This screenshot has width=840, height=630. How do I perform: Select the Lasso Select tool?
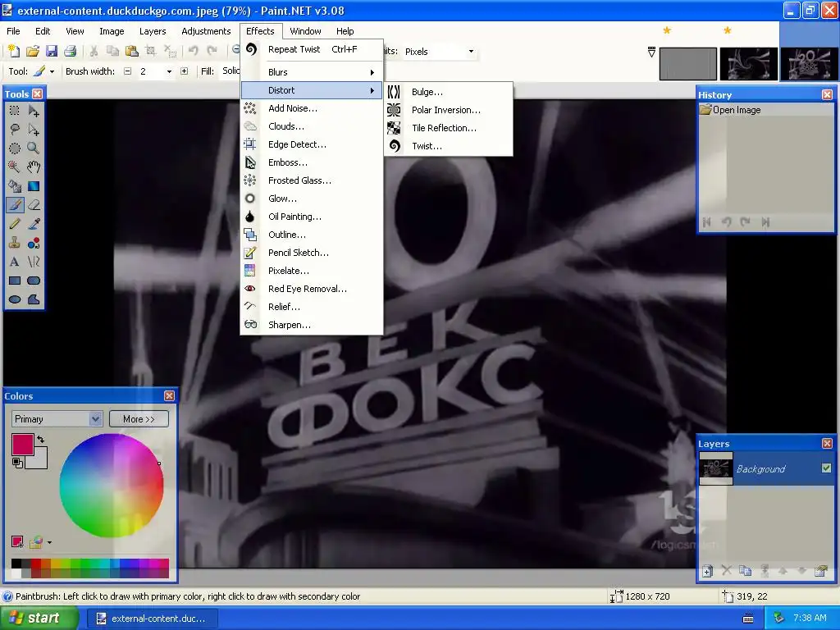point(15,130)
